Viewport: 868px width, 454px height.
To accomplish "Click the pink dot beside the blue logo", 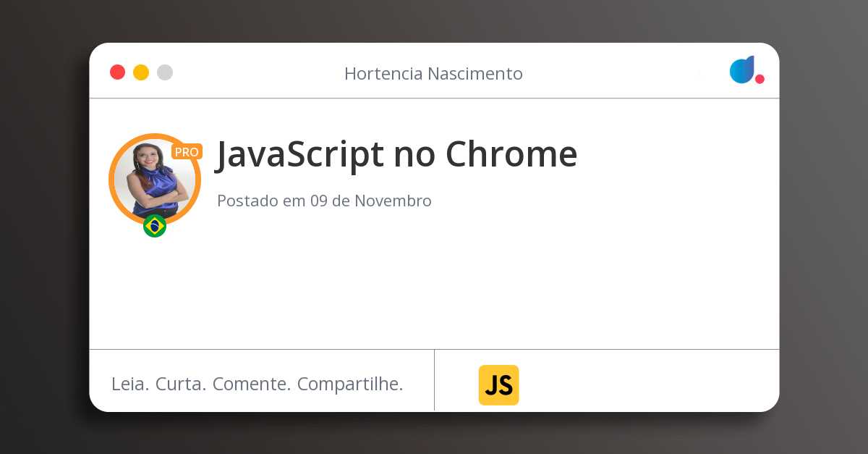I will pyautogui.click(x=759, y=79).
